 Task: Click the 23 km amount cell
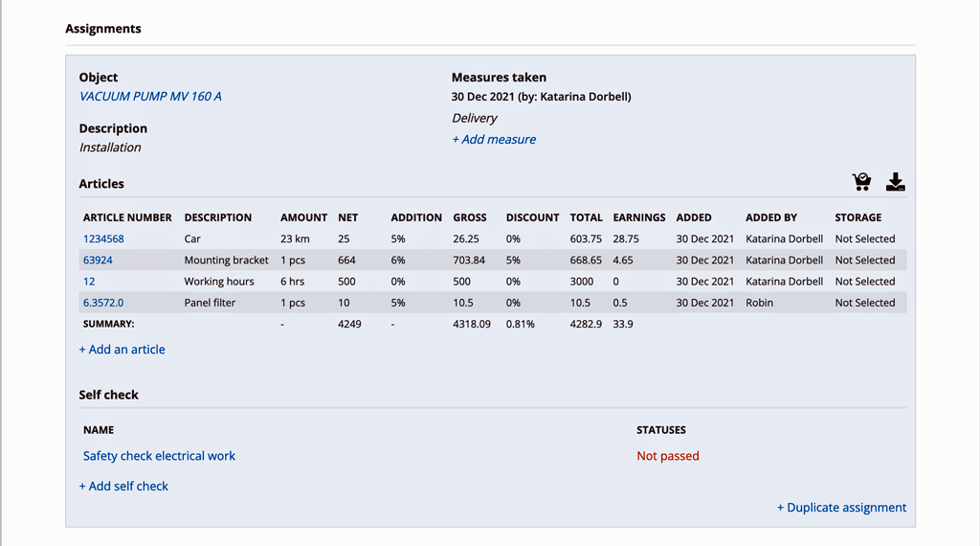point(295,239)
